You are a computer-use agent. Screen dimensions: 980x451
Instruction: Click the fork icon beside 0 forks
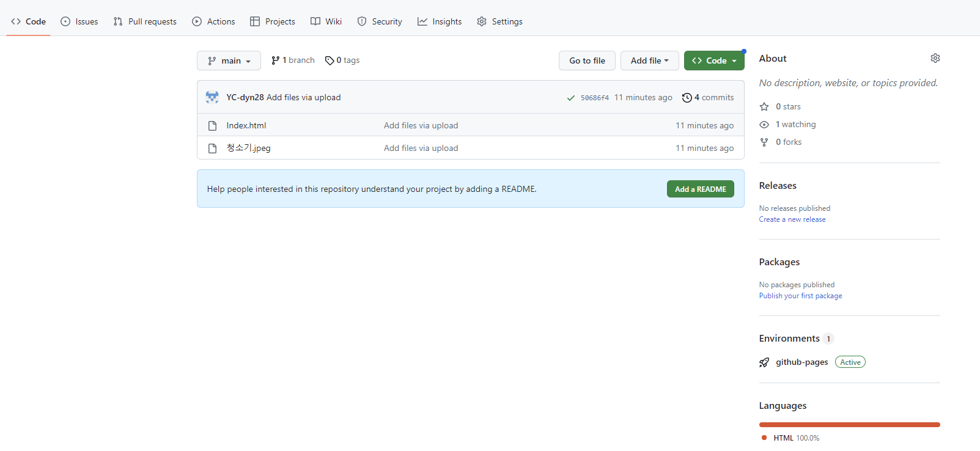point(764,142)
